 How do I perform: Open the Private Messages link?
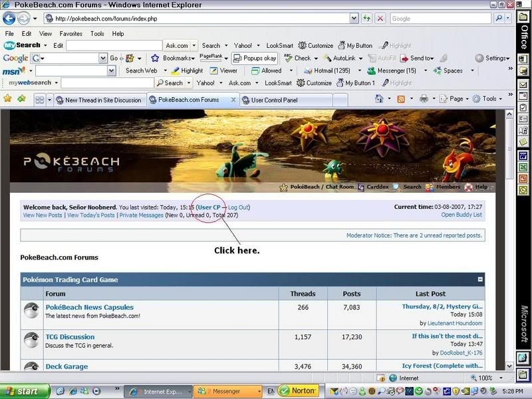141,215
